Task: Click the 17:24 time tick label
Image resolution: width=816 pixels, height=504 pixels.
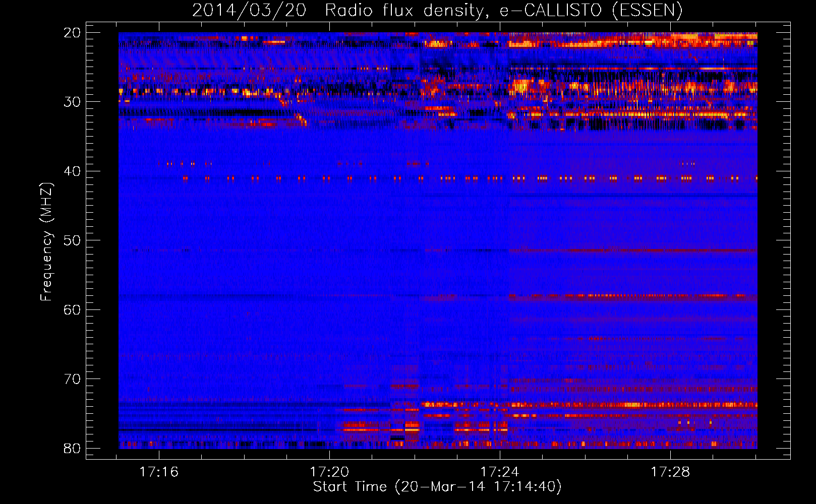Action: (x=500, y=472)
